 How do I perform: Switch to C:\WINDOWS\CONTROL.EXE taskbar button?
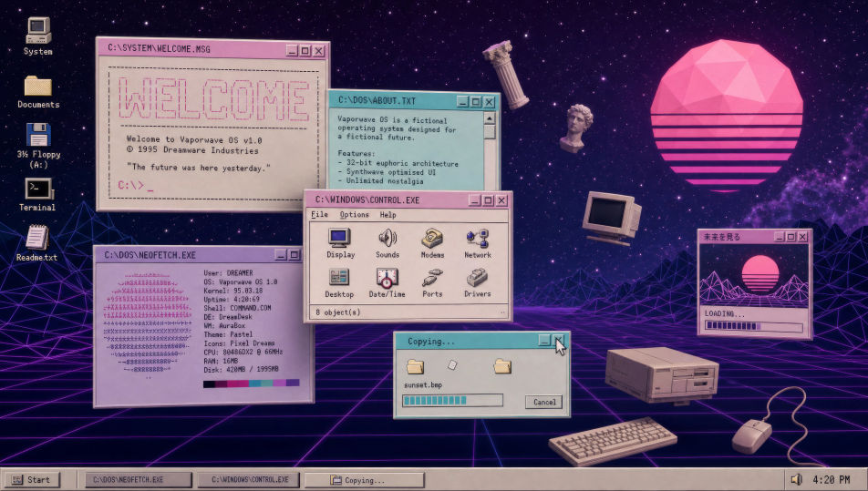point(249,479)
